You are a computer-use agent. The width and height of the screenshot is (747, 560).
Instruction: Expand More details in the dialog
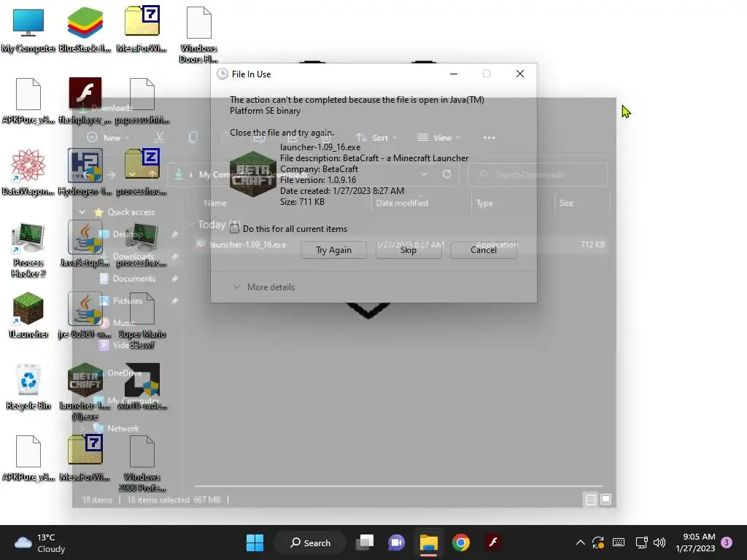(264, 287)
